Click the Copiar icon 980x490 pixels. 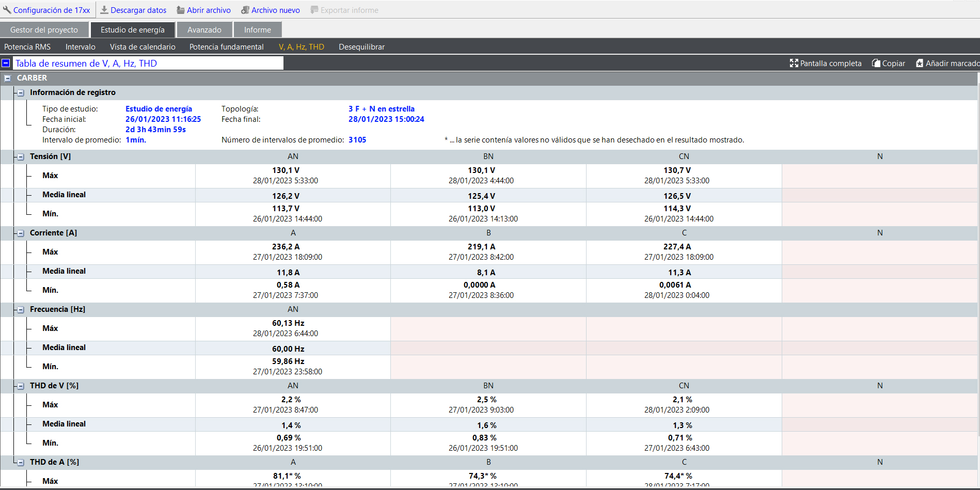point(876,63)
